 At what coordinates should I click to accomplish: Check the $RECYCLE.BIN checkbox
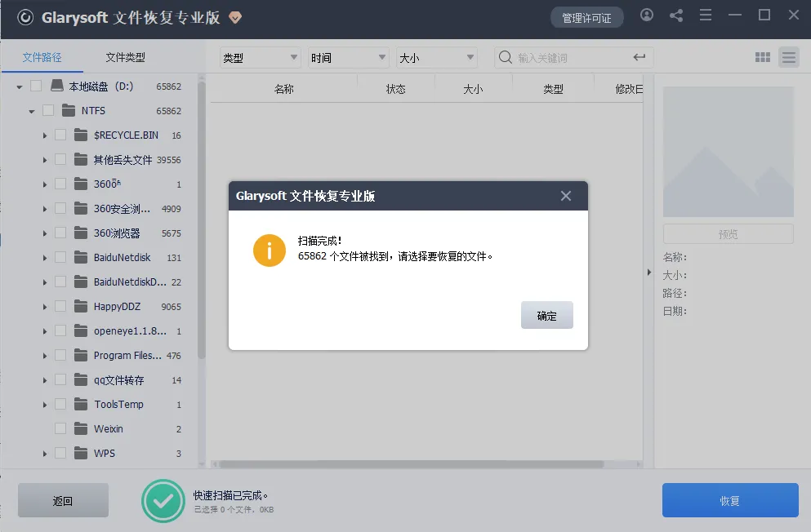(x=60, y=135)
